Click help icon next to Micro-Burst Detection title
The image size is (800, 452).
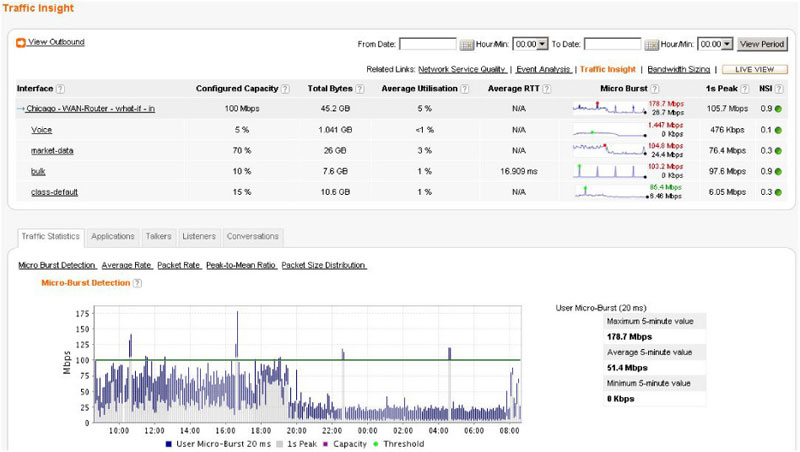pyautogui.click(x=137, y=283)
